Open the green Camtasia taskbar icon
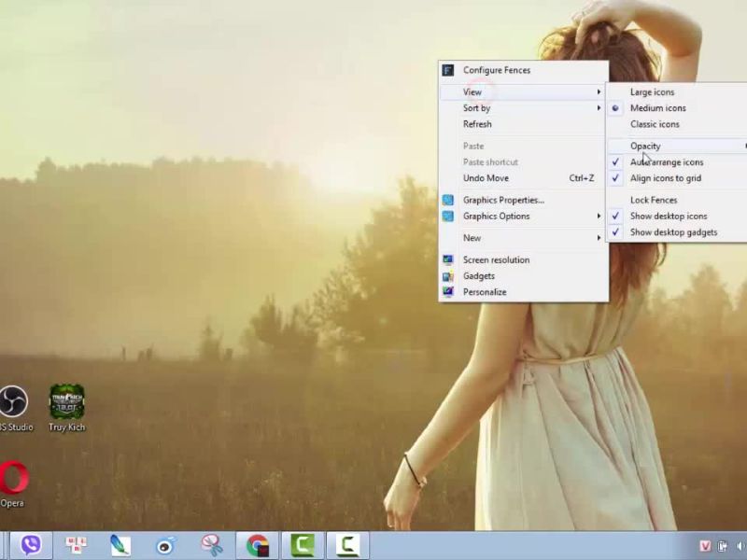The image size is (747, 560). point(303,545)
